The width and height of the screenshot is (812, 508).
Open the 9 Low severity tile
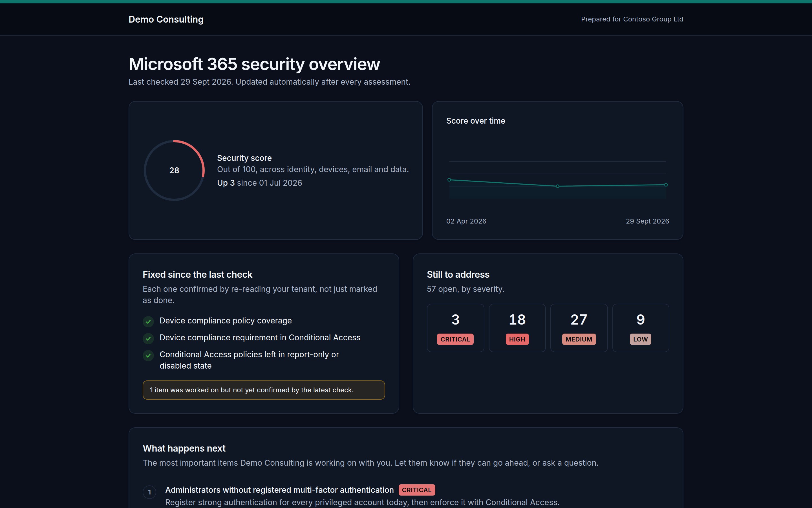point(641,328)
